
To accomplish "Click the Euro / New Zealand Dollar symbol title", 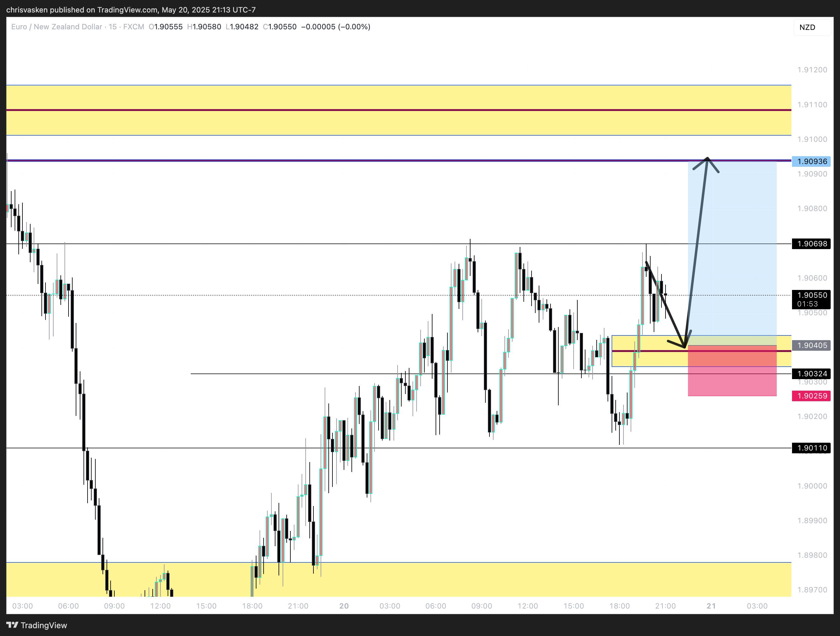I will click(x=57, y=27).
